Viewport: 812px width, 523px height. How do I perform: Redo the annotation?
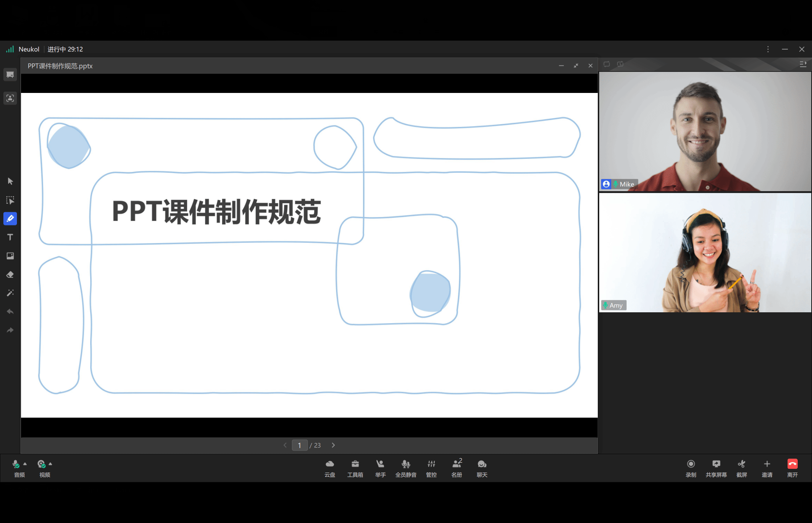[x=10, y=330]
